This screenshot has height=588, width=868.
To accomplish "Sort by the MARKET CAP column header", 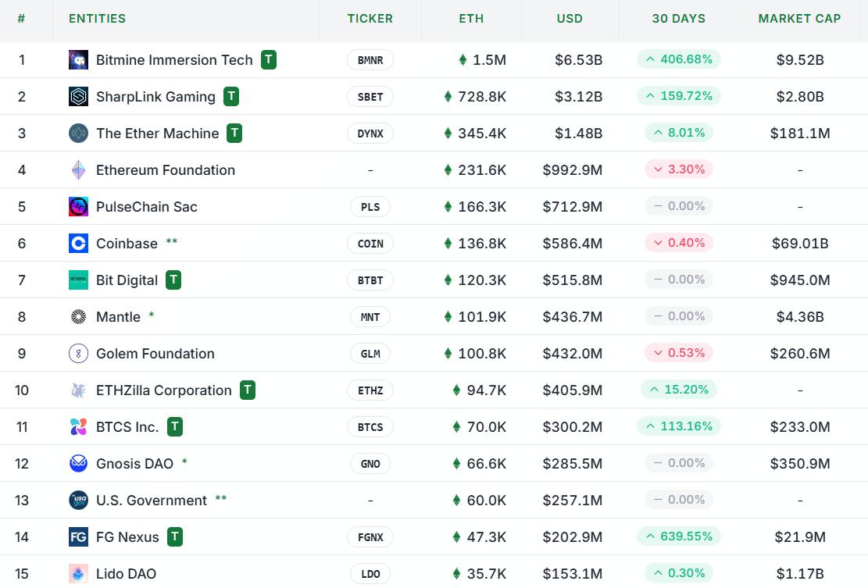I will point(799,19).
